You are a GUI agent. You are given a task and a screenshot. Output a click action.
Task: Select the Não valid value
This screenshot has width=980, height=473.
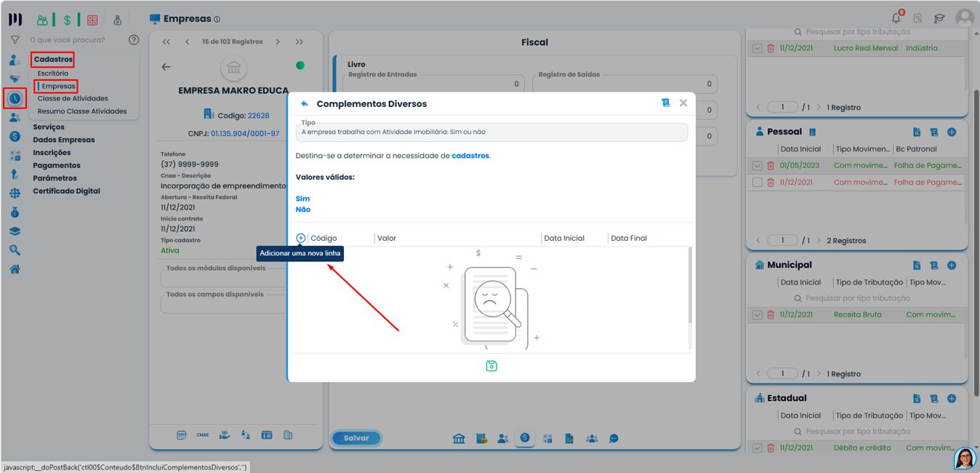point(303,210)
